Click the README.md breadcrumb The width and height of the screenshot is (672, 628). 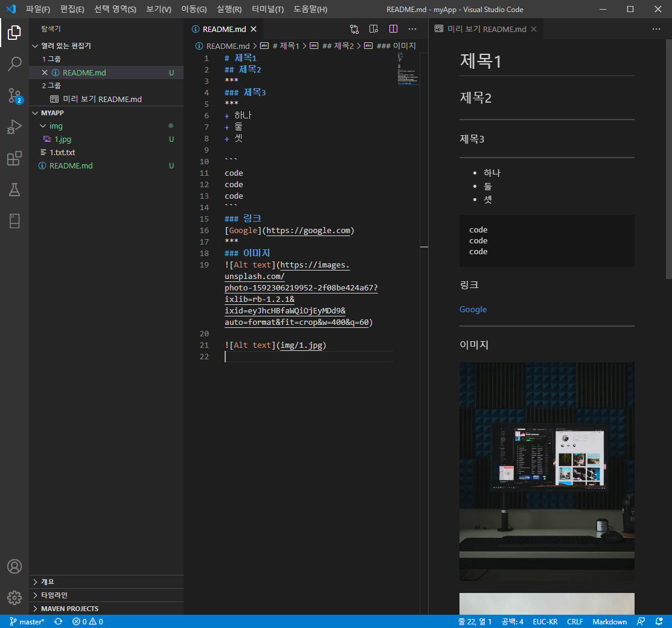(223, 46)
